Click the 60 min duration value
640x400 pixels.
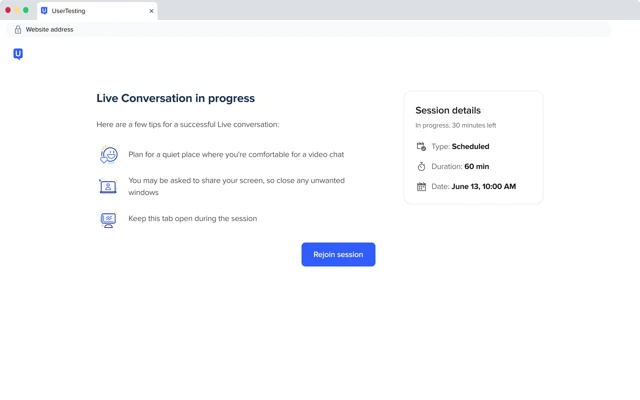[x=476, y=167]
